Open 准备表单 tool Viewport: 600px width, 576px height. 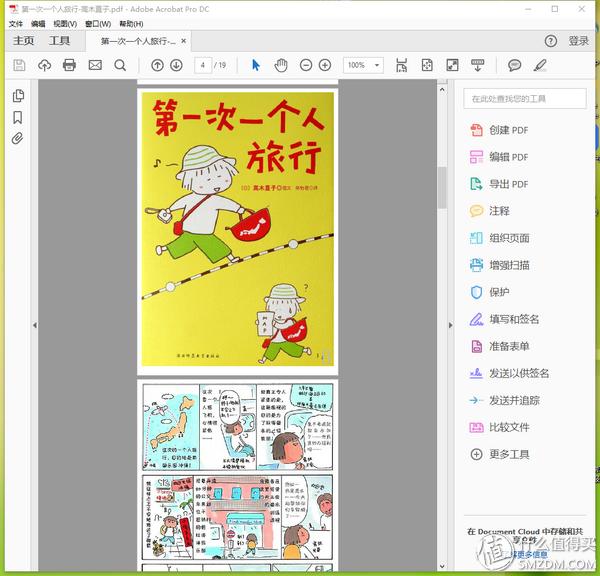pyautogui.click(x=499, y=346)
